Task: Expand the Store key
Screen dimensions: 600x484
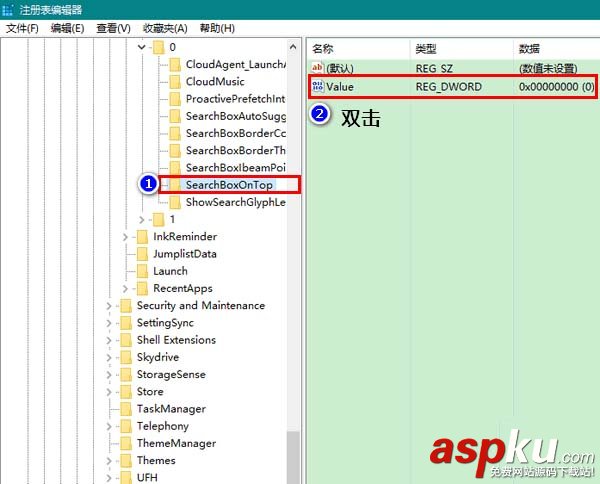Action: click(x=109, y=392)
